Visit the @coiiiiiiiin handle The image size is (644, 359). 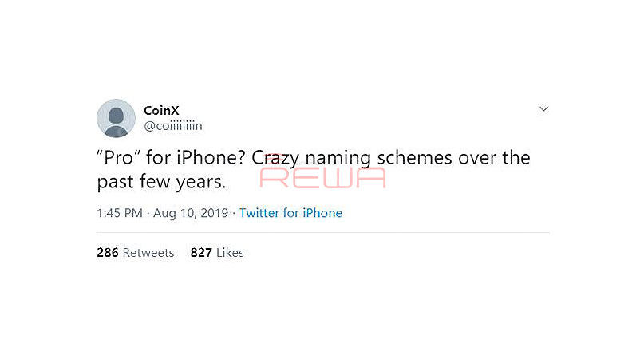pos(173,126)
